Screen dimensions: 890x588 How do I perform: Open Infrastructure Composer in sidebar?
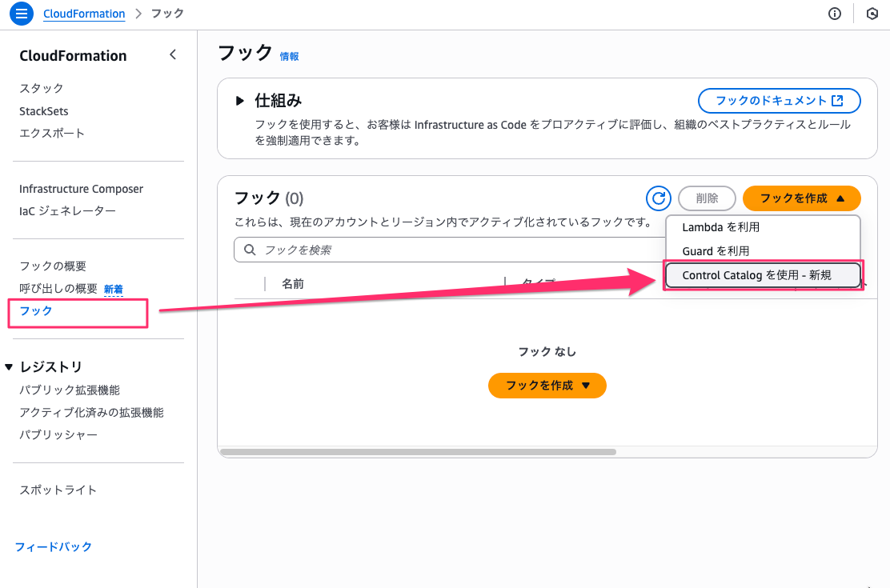pos(81,189)
